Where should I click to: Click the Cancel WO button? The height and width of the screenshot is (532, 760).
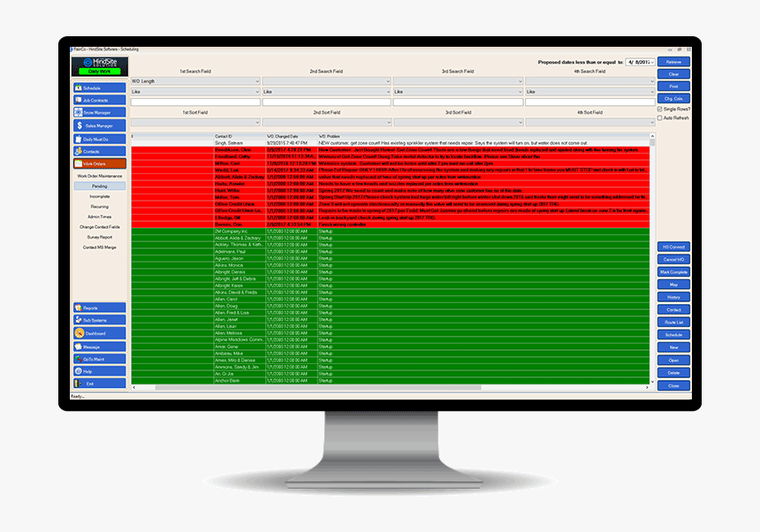(673, 259)
